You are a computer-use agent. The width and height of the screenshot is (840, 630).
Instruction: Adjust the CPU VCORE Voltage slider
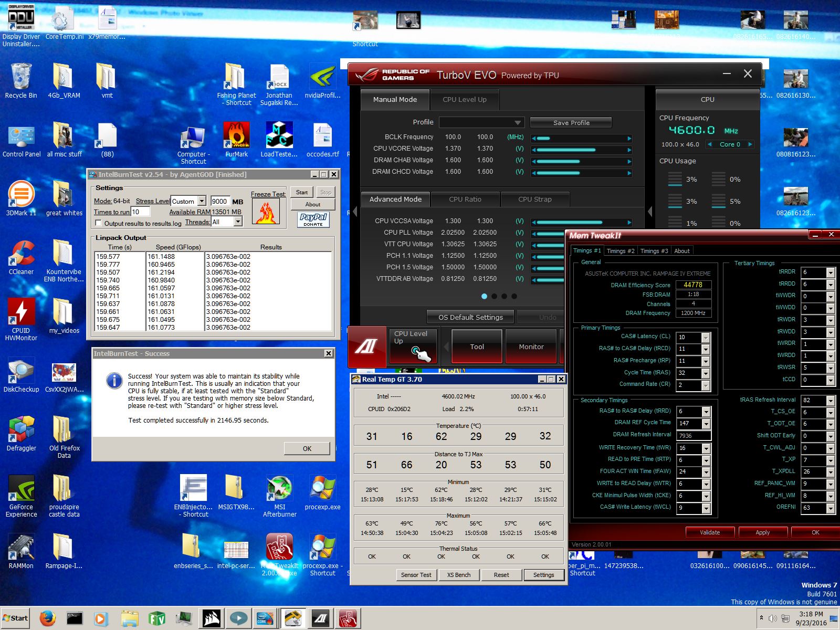click(581, 150)
